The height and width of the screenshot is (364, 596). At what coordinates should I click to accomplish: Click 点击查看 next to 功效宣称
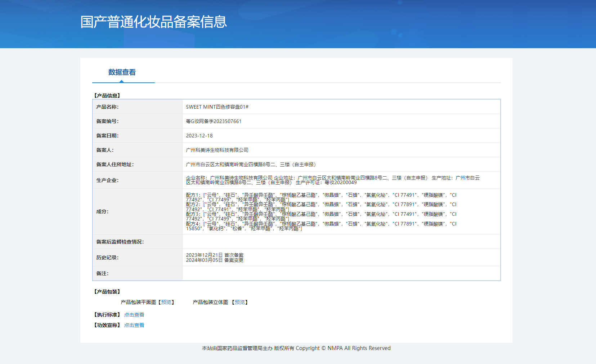134,325
